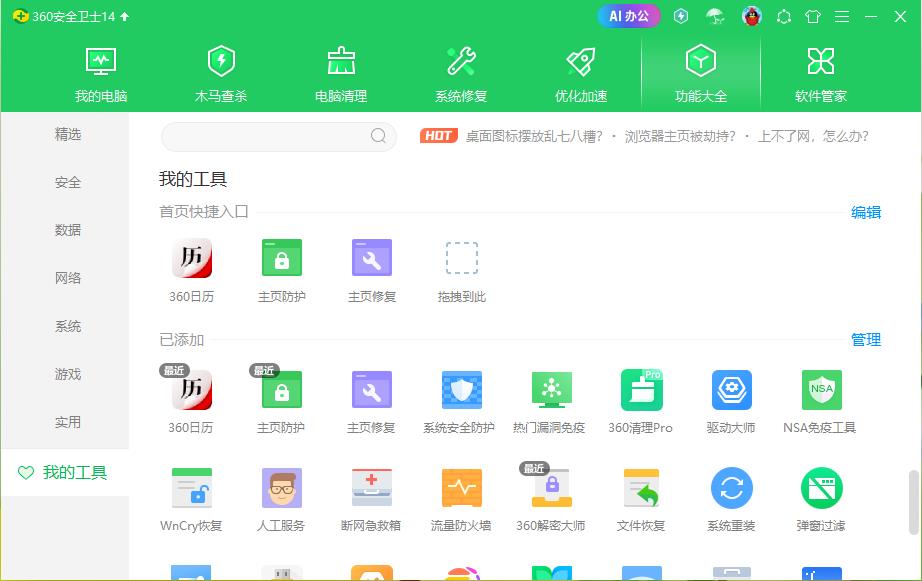Open 木马查杀 virus scan tab
This screenshot has width=922, height=581.
tap(221, 74)
